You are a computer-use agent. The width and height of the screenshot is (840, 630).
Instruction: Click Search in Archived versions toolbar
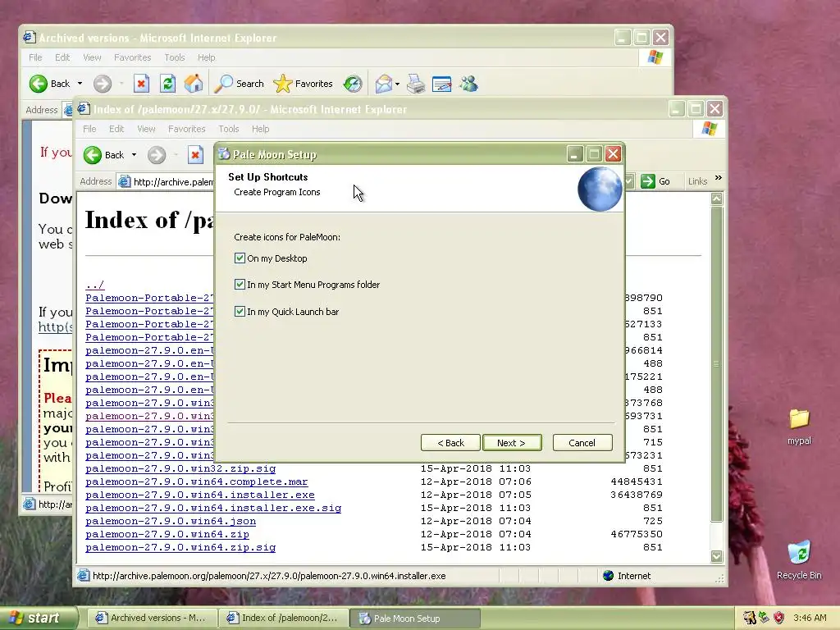[x=240, y=84]
